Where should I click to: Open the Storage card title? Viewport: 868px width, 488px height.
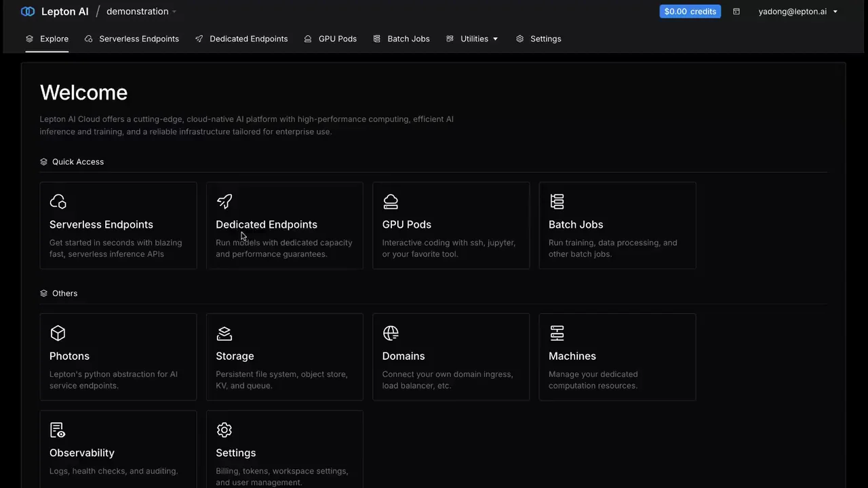pos(235,356)
